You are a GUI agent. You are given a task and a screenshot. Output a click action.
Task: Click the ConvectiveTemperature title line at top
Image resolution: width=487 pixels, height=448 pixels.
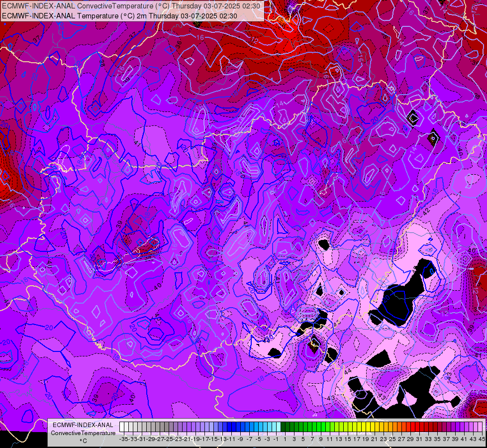(x=131, y=6)
